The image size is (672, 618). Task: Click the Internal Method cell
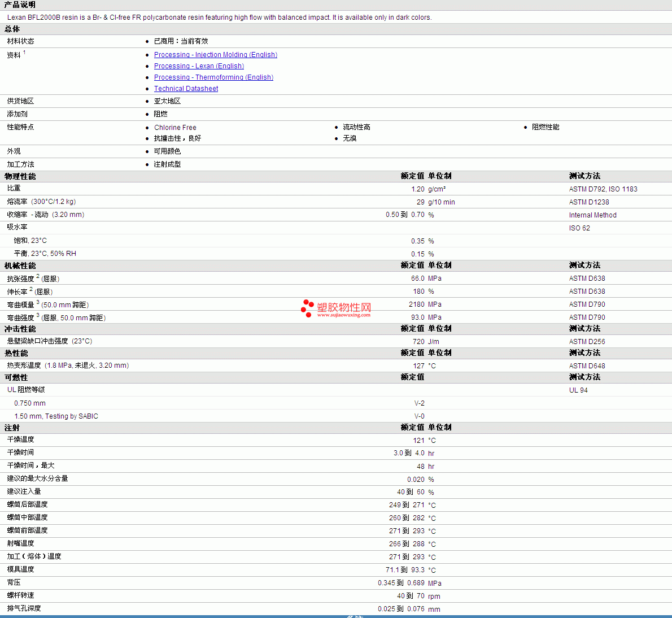coord(593,215)
